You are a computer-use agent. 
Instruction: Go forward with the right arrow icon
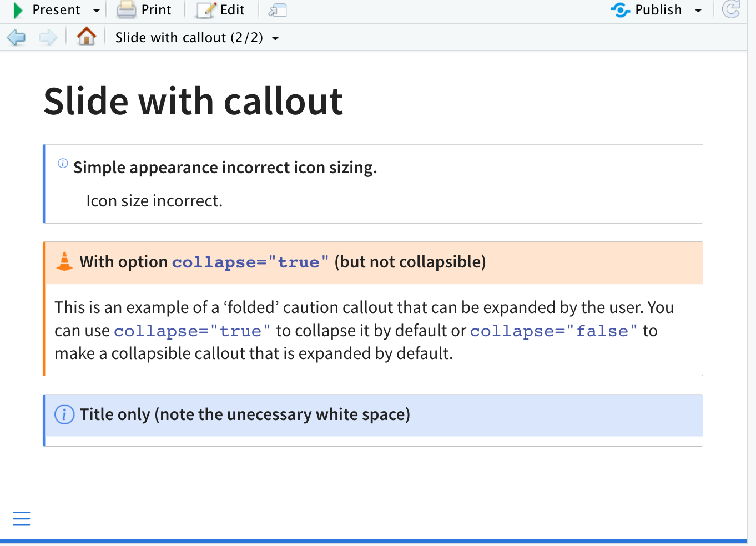click(x=48, y=38)
